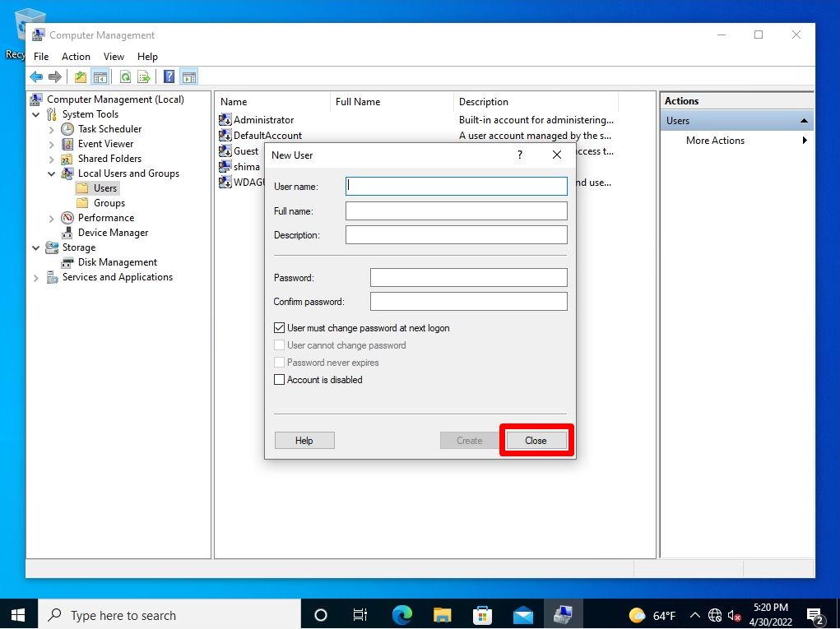Collapse the Users section in Actions pane
This screenshot has width=840, height=629.
[804, 121]
